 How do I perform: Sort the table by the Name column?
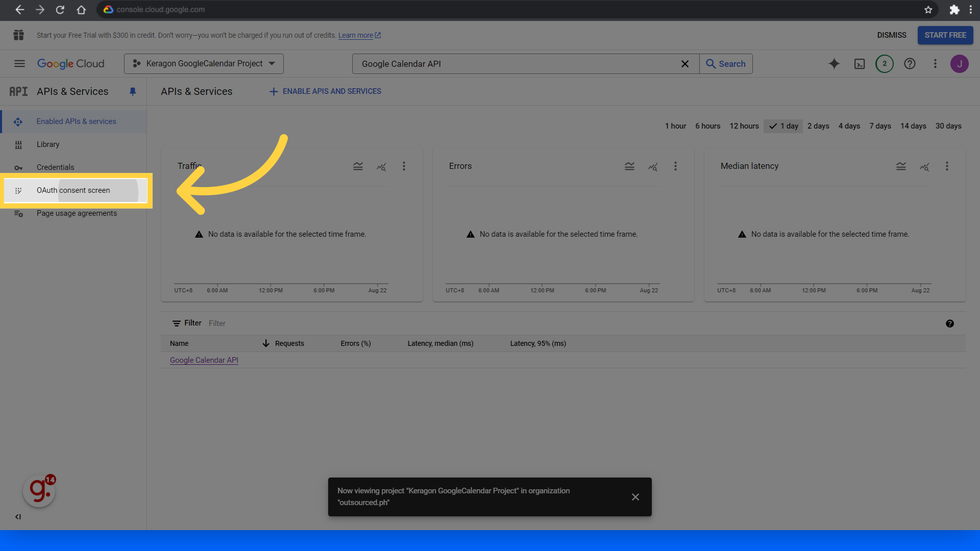(x=179, y=343)
